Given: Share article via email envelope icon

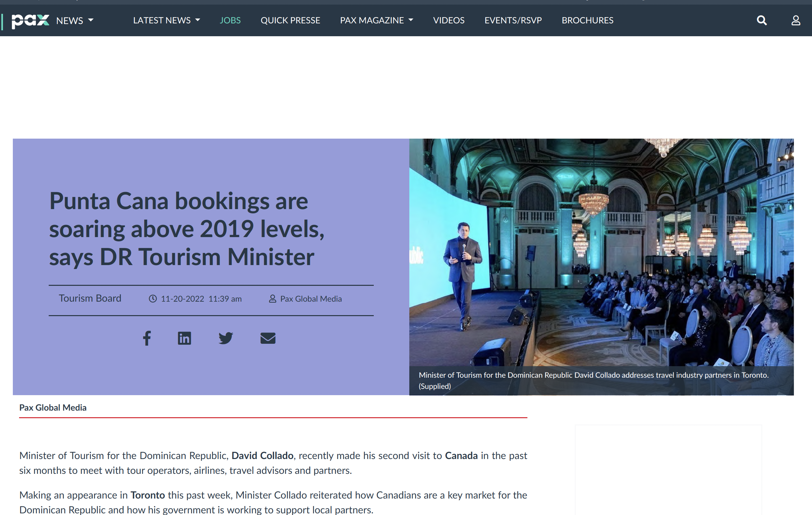Looking at the screenshot, I should click(268, 338).
